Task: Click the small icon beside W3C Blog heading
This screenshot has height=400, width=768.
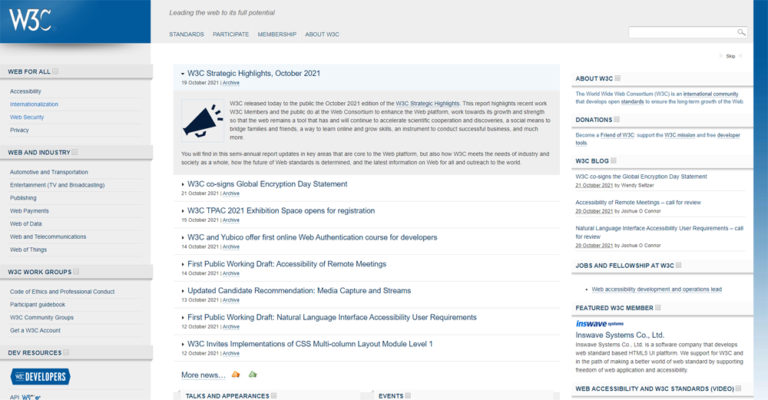Action: [615, 159]
